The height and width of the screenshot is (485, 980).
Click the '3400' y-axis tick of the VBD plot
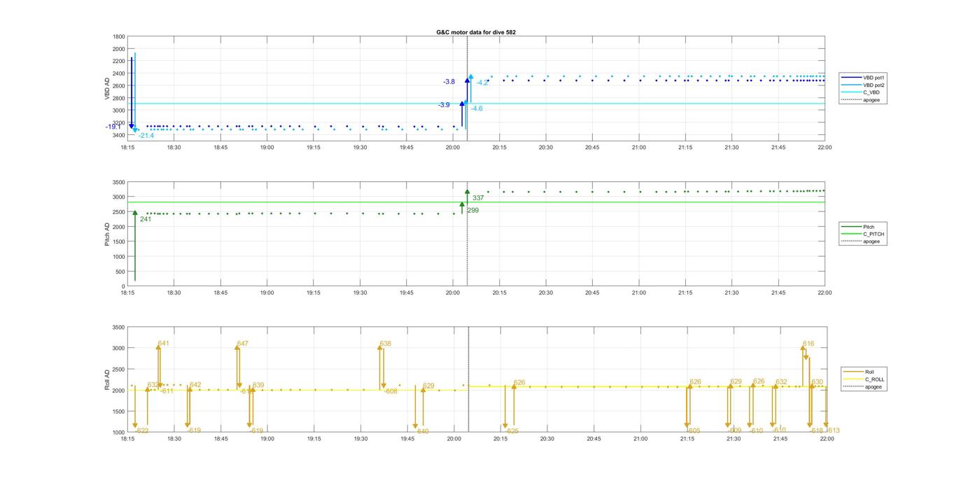pos(119,135)
